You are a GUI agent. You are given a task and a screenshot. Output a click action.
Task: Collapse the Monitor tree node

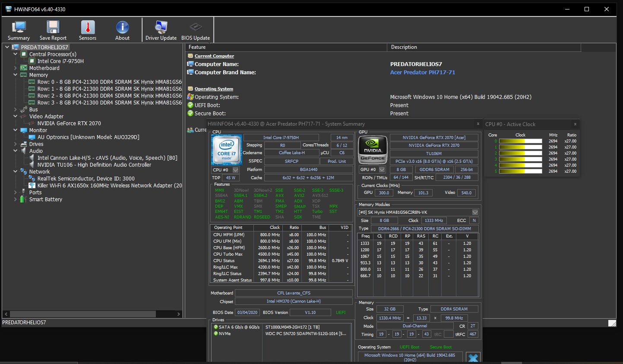click(x=16, y=130)
